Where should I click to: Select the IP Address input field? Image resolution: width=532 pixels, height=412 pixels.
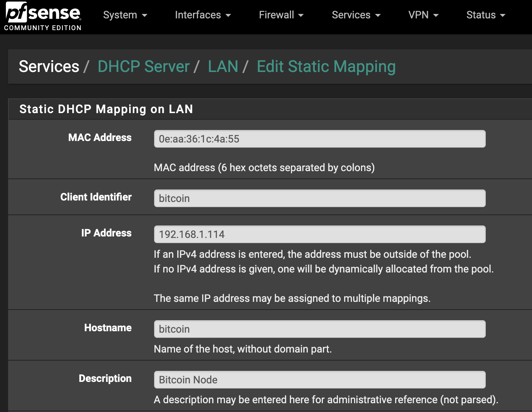click(x=320, y=234)
